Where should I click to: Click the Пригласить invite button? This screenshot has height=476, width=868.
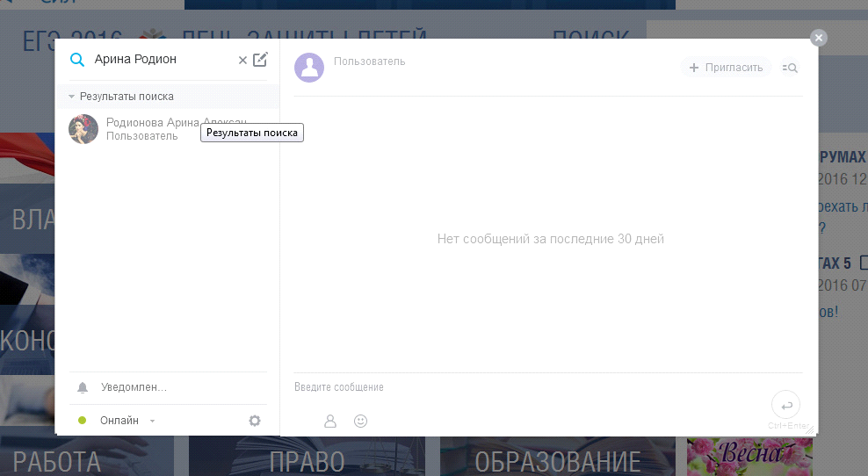coord(726,68)
